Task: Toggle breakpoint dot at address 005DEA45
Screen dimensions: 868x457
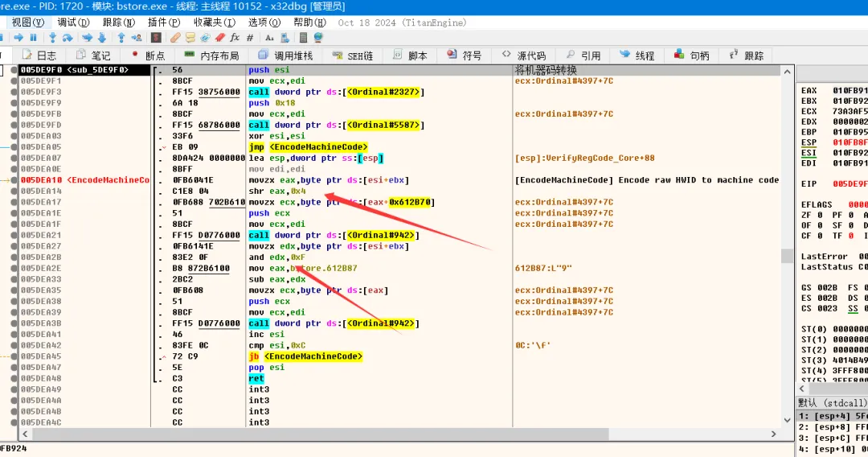Action: [14, 356]
